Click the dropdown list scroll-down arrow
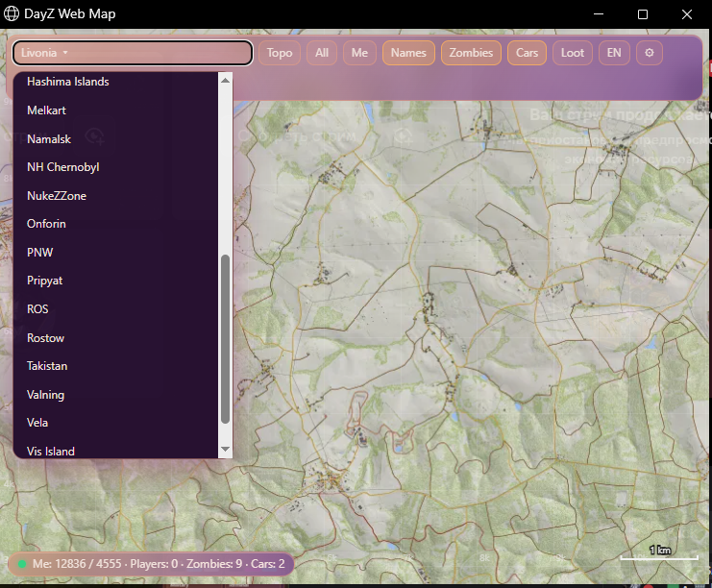Viewport: 712px width, 588px height. [225, 449]
